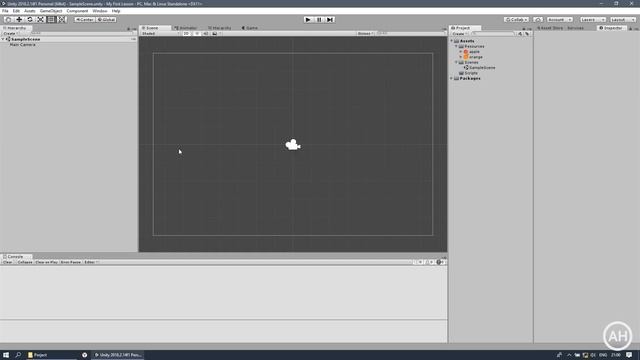
Task: Open the Edit menu
Action: coord(16,11)
